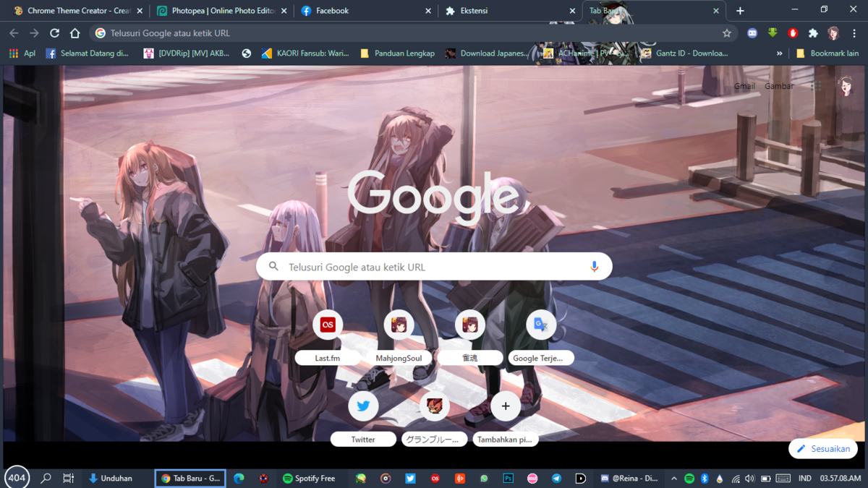This screenshot has height=488, width=868.
Task: Open the Extensions puzzle-piece menu
Action: (813, 33)
